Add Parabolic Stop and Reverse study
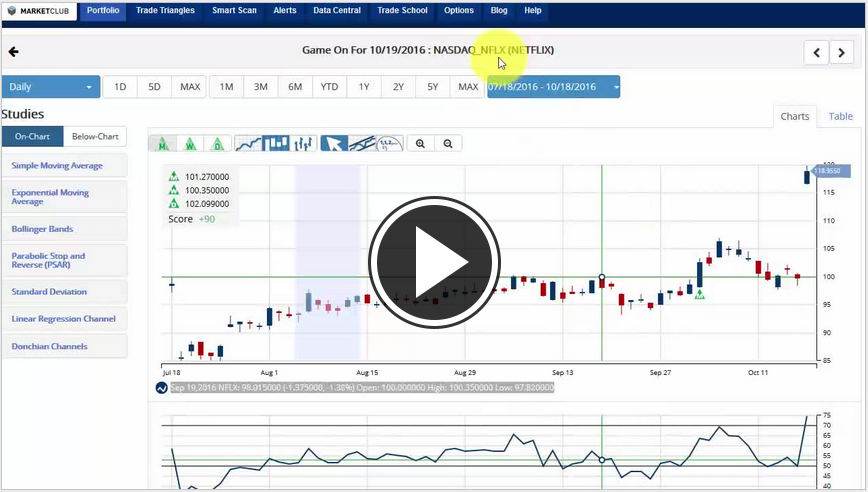The width and height of the screenshot is (868, 492). pos(64,260)
